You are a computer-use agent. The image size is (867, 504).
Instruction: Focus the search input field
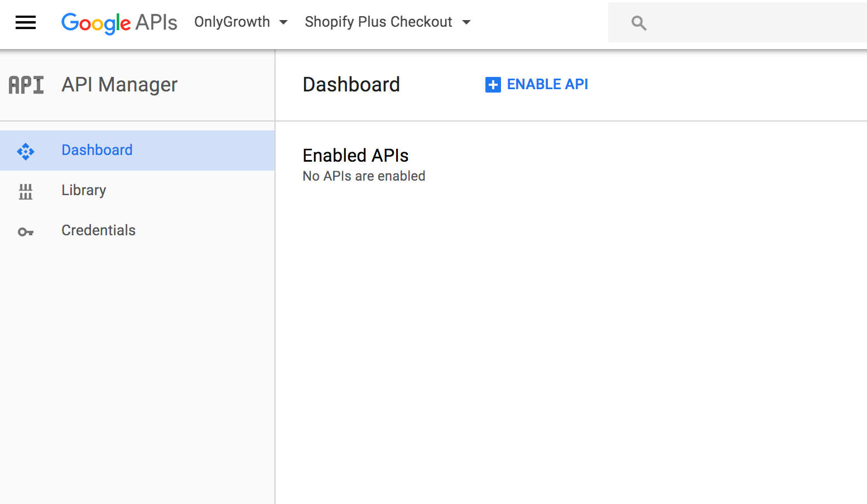753,23
